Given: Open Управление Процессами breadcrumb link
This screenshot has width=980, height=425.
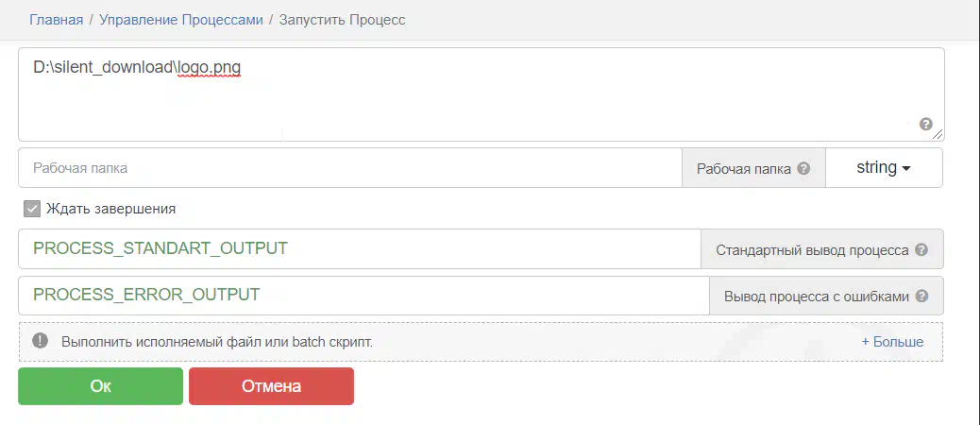Looking at the screenshot, I should [x=181, y=19].
